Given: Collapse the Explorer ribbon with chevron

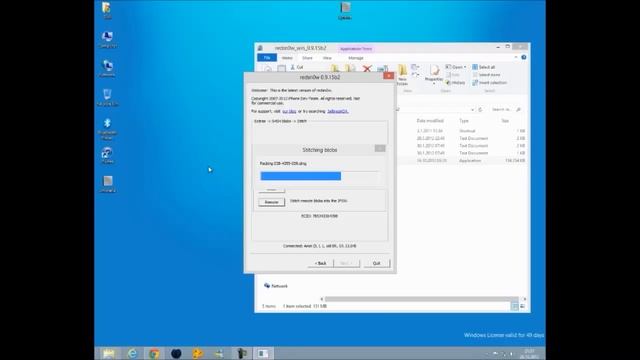Looking at the screenshot, I should pyautogui.click(x=516, y=58).
